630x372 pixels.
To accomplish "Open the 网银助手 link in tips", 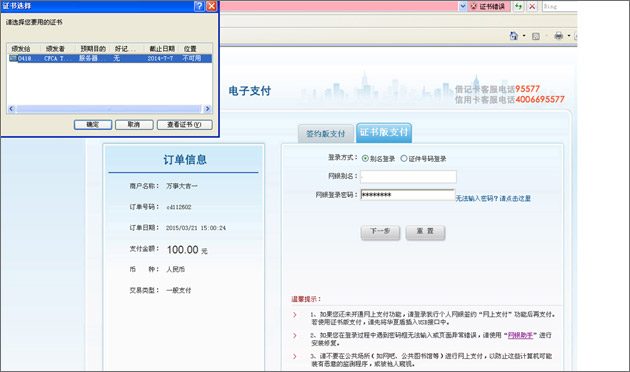I will [x=520, y=335].
